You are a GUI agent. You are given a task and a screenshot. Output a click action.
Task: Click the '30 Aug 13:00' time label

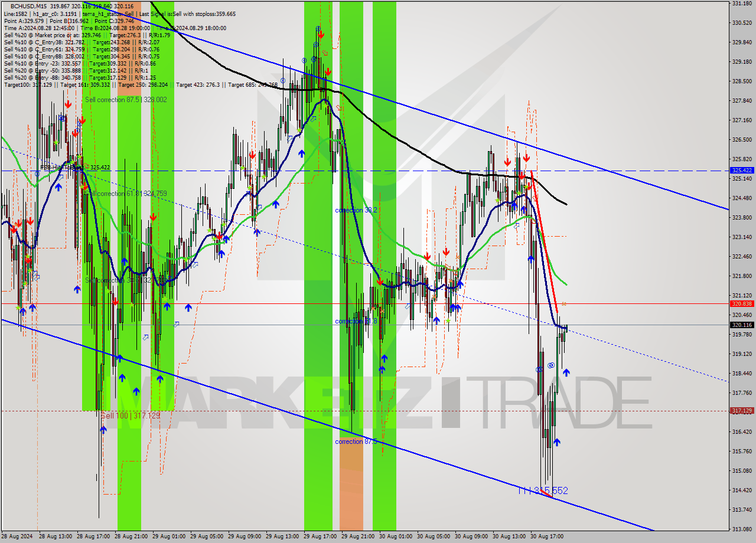point(509,537)
